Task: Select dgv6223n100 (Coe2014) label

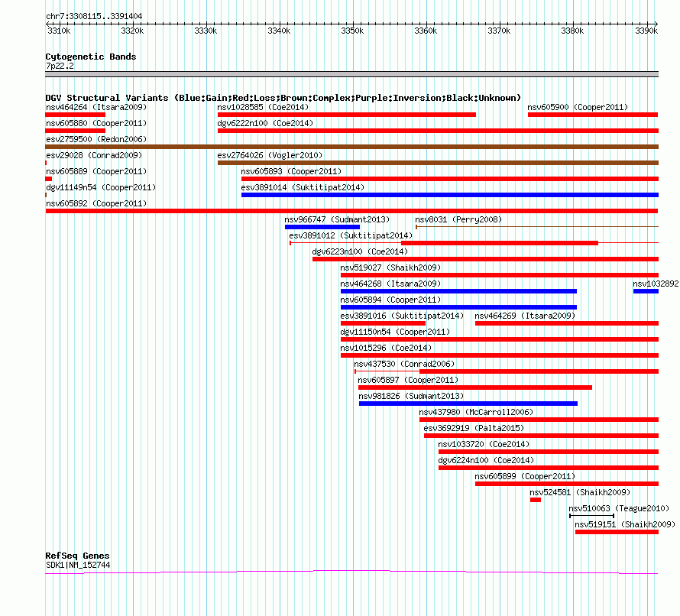Action: [x=360, y=251]
